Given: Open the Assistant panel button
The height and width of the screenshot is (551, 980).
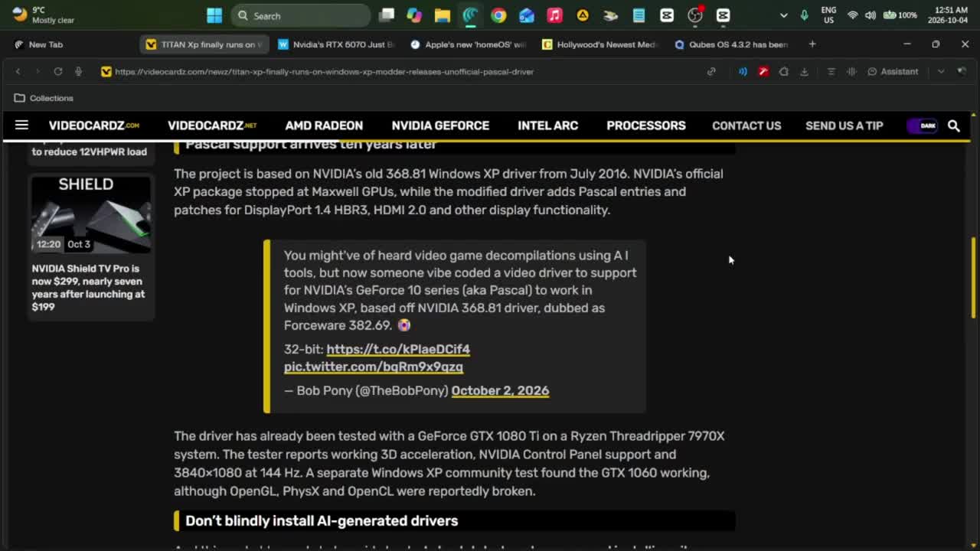Looking at the screenshot, I should 893,71.
